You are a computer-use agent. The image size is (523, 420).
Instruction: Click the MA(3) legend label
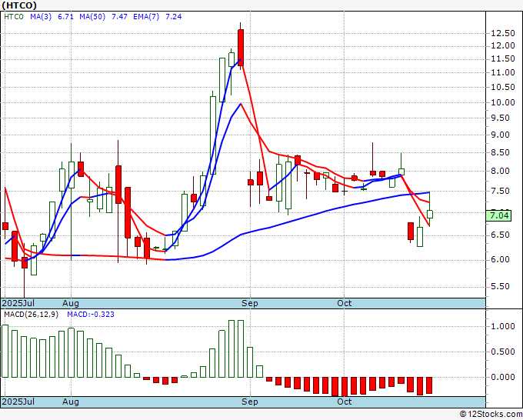41,17
